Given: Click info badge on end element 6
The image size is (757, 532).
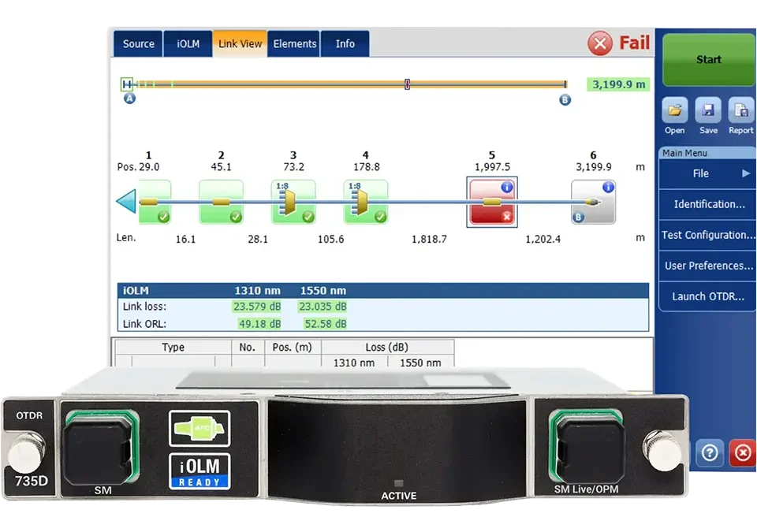Looking at the screenshot, I should coord(608,187).
